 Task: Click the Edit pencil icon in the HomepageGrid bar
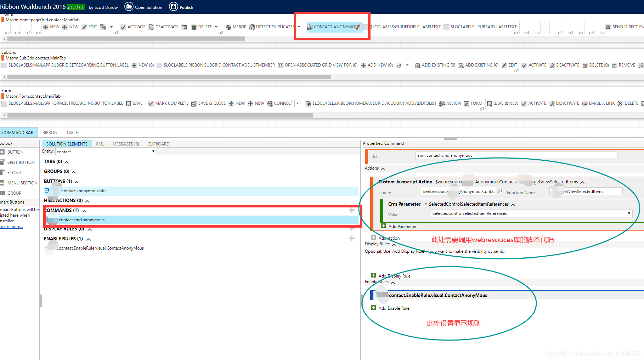click(84, 27)
